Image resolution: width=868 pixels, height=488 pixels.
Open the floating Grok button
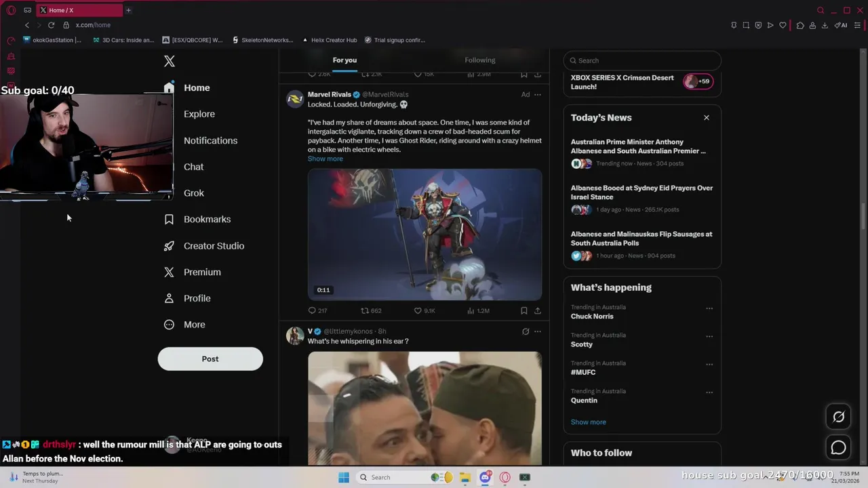point(839,418)
